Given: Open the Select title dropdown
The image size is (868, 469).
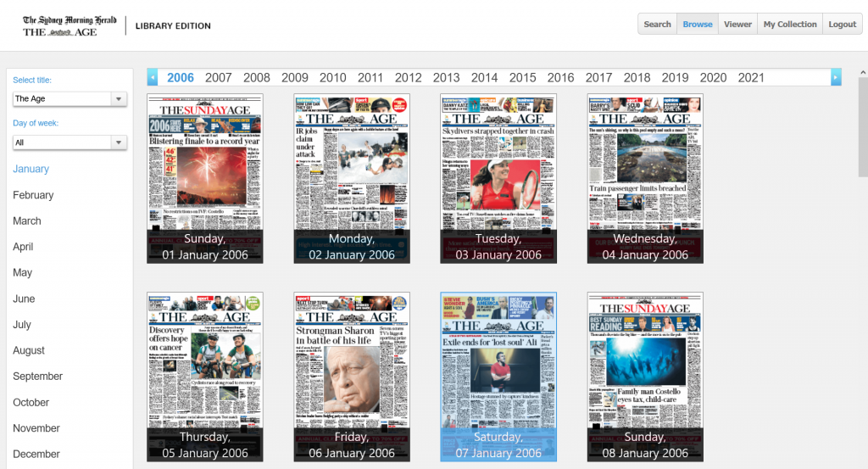Looking at the screenshot, I should point(70,99).
